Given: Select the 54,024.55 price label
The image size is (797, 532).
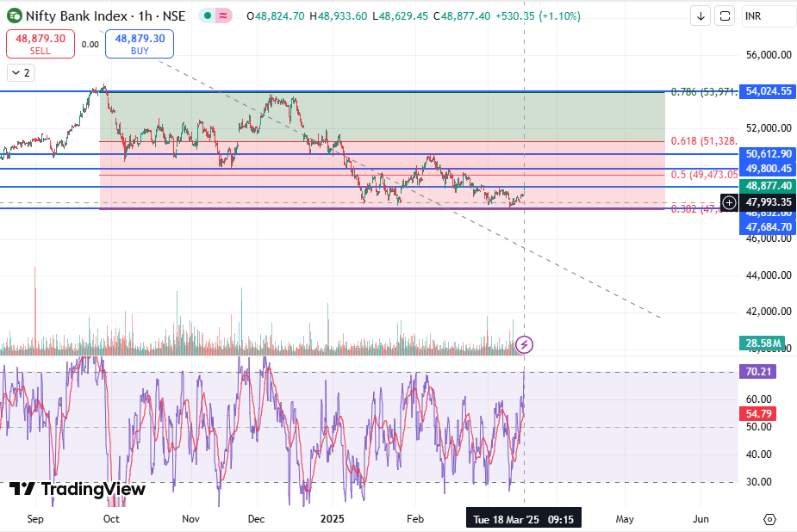Looking at the screenshot, I should (768, 91).
